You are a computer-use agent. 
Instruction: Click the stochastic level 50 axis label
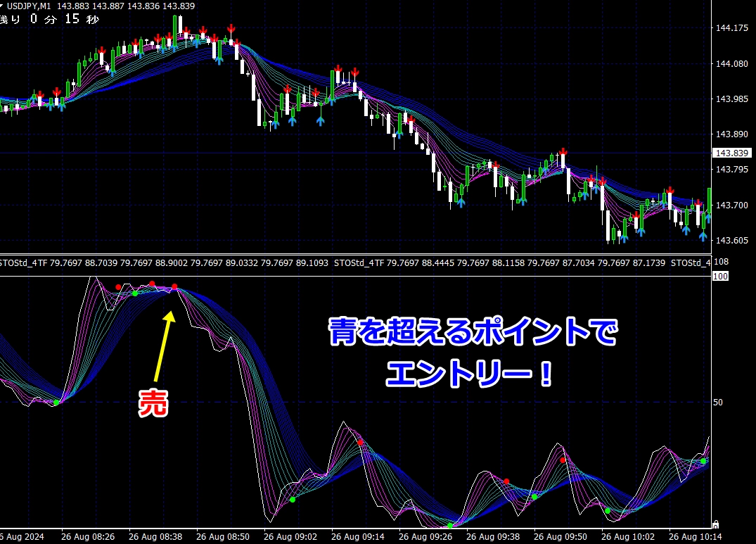(718, 403)
